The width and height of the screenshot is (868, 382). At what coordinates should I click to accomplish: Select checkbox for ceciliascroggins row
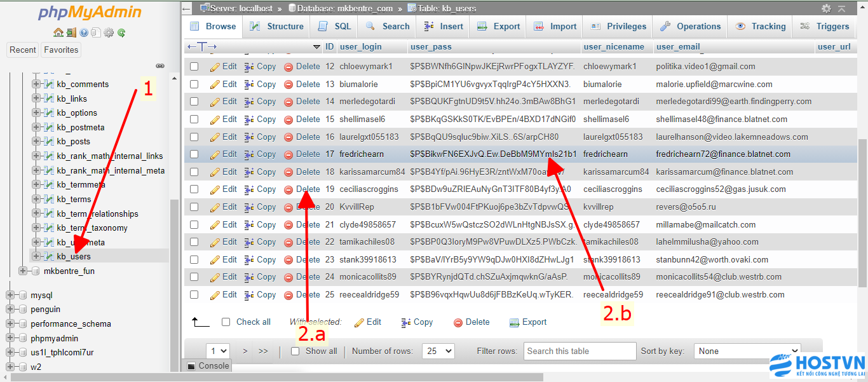coord(194,189)
